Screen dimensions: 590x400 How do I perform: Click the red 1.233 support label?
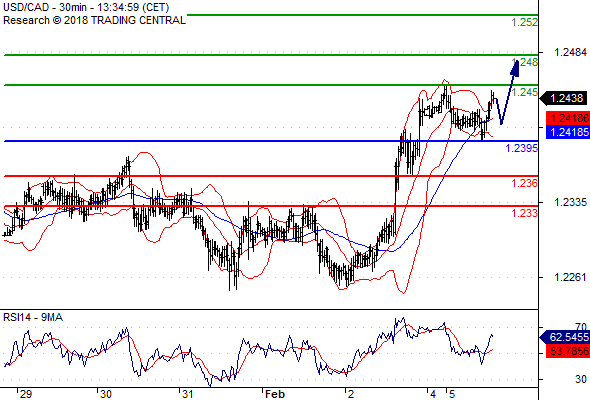click(525, 213)
